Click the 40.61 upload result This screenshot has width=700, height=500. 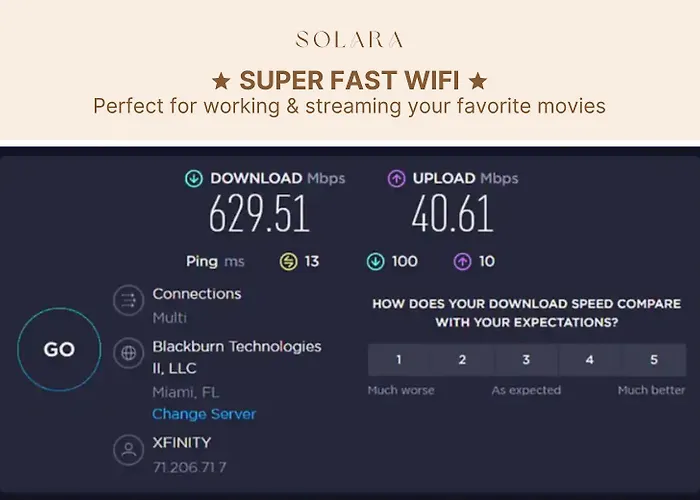coord(453,214)
